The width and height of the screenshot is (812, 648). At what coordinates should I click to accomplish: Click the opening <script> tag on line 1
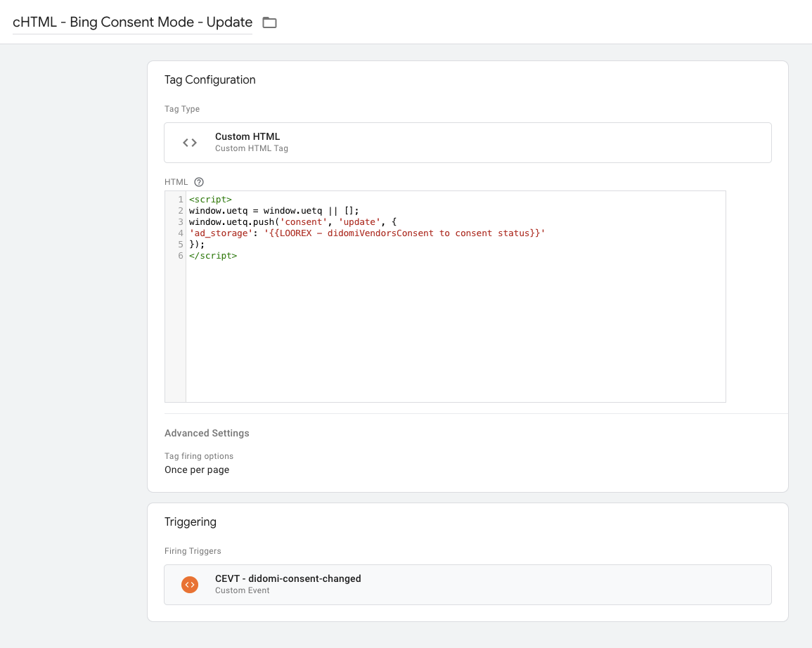(x=210, y=200)
